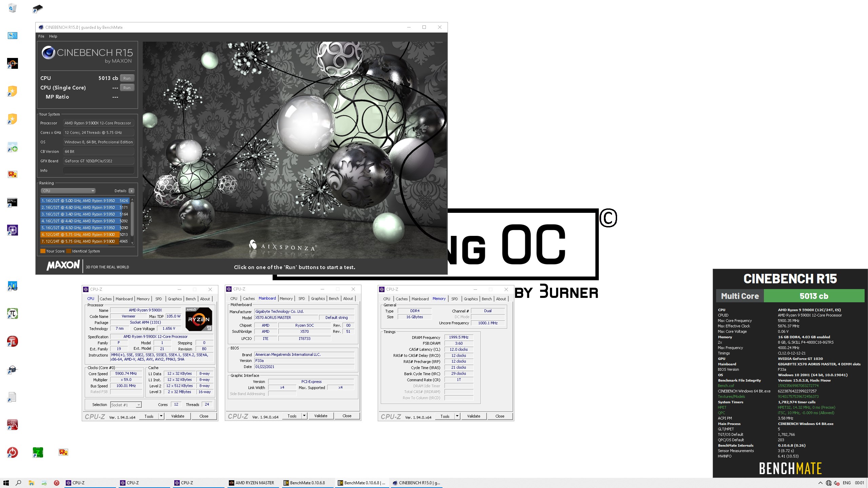
Task: Launch the red power symbol desktop shortcut
Action: coord(13,452)
